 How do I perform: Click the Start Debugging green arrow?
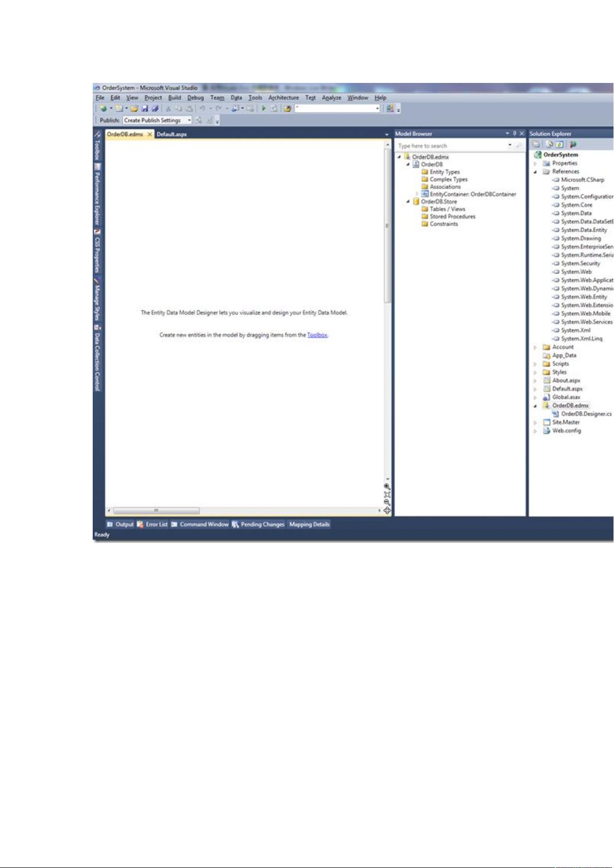(x=263, y=108)
